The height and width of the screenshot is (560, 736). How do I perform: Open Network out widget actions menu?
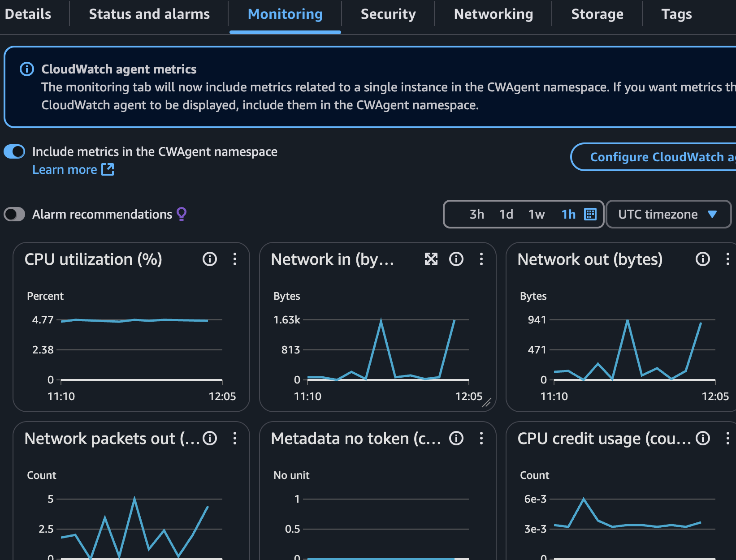click(728, 259)
